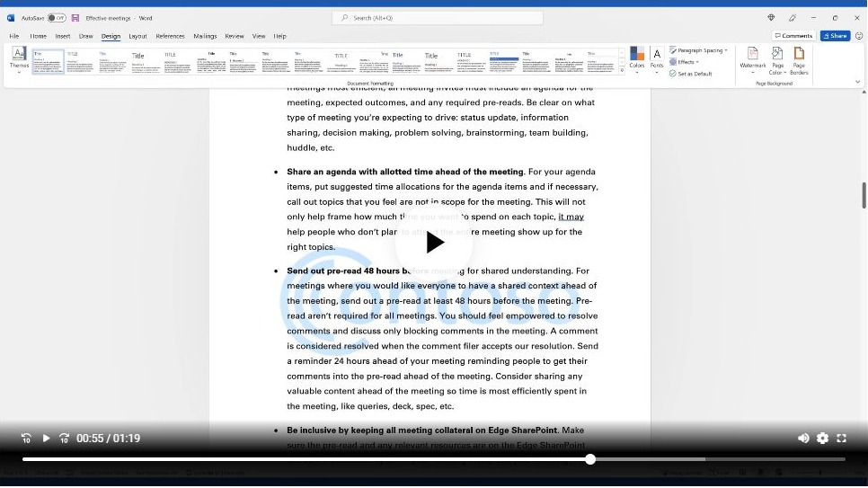Screen dimensions: 868x488
Task: Collapse the ribbon with the chevron
Action: click(x=857, y=82)
